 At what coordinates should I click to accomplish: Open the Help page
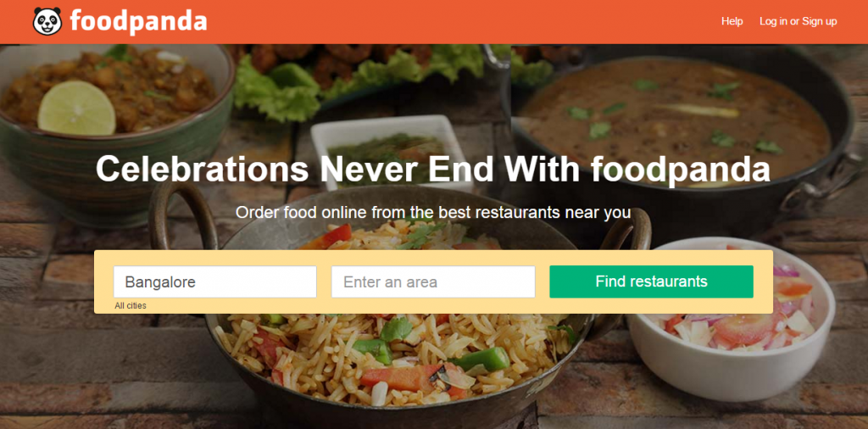(x=732, y=21)
